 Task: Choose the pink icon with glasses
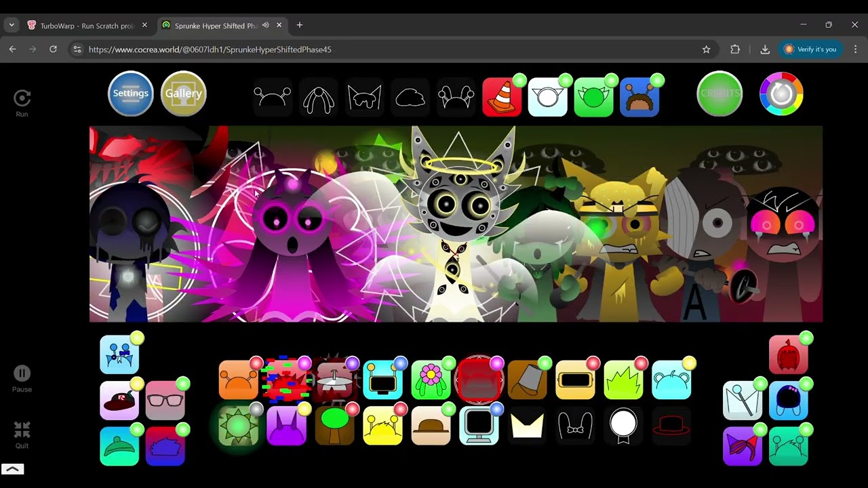(x=165, y=401)
